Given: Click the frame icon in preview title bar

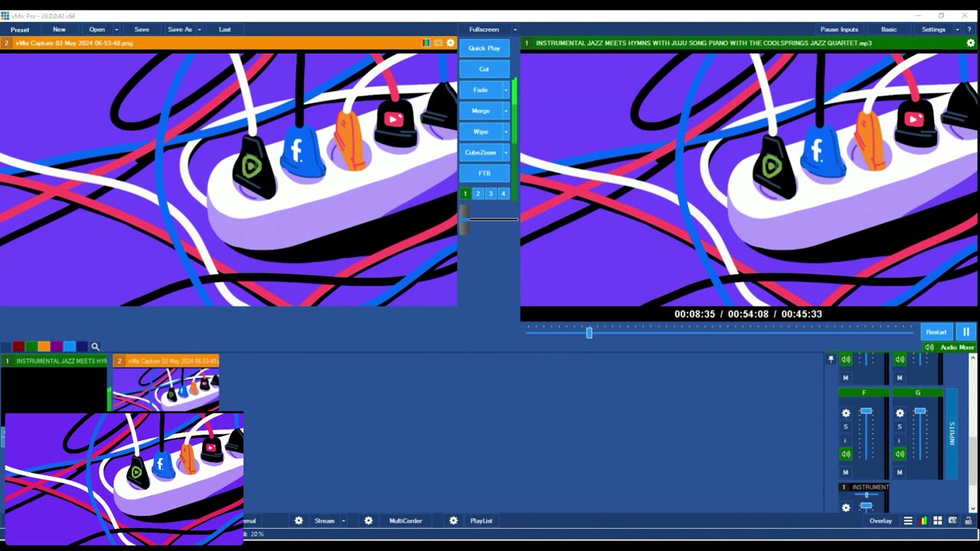Looking at the screenshot, I should pos(438,43).
